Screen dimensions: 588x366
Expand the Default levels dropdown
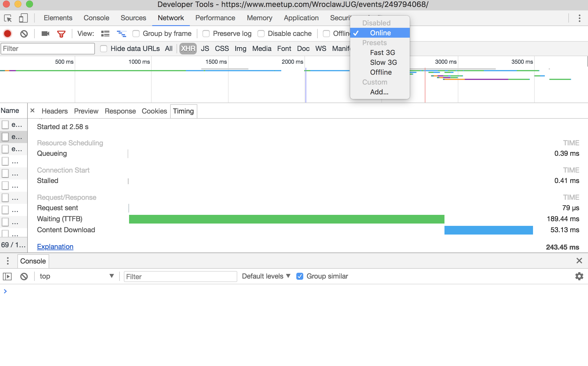(266, 276)
